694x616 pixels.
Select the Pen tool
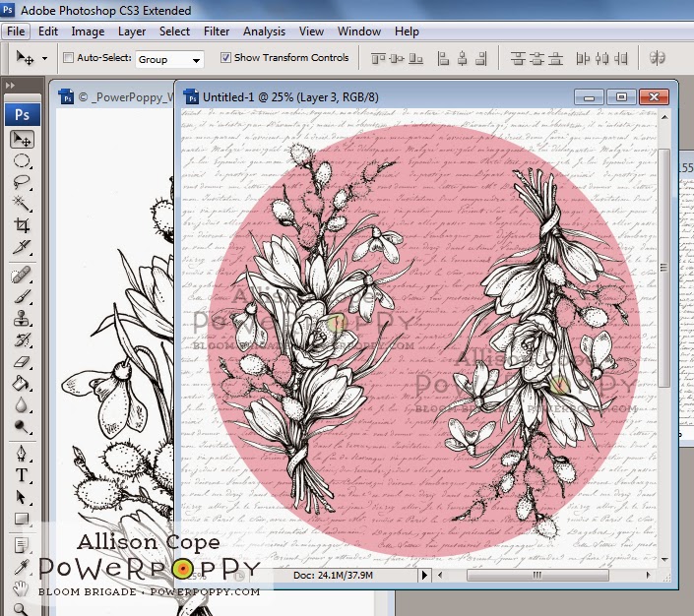pyautogui.click(x=22, y=454)
